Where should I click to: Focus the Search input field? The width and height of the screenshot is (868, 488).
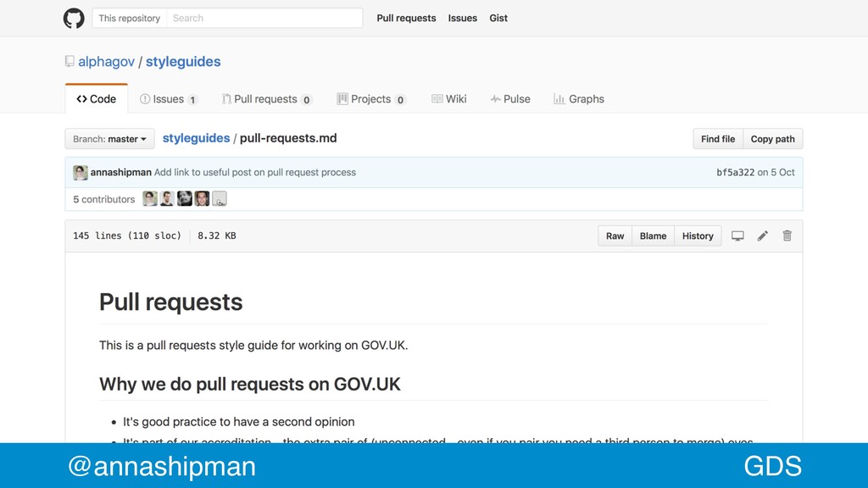pos(264,19)
